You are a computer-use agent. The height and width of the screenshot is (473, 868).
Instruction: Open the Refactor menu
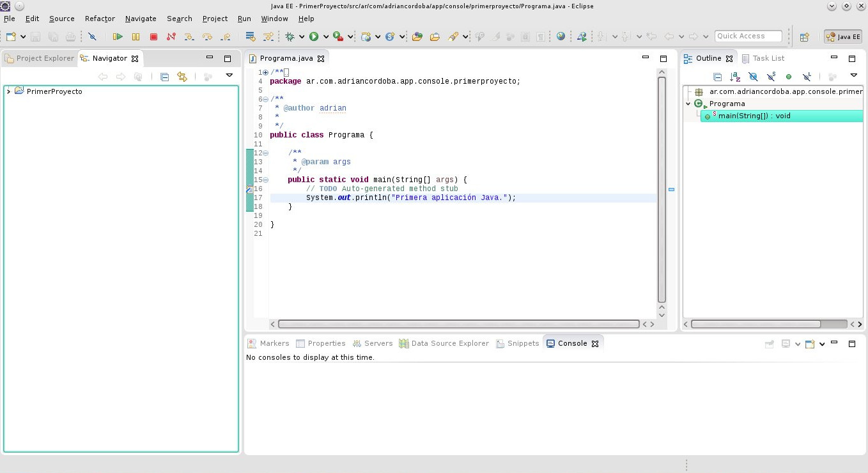click(x=100, y=19)
